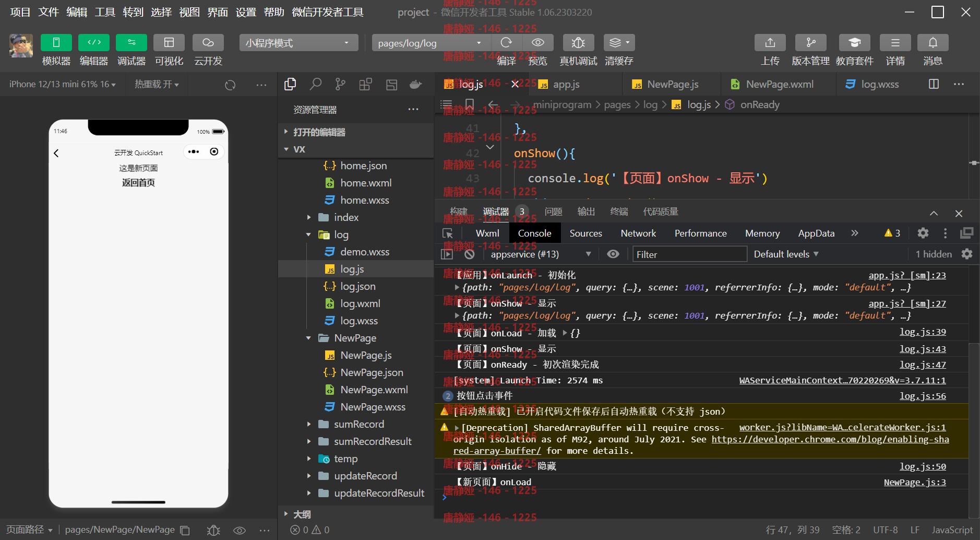Expand the sumRecord folder
The height and width of the screenshot is (540, 980).
point(356,424)
